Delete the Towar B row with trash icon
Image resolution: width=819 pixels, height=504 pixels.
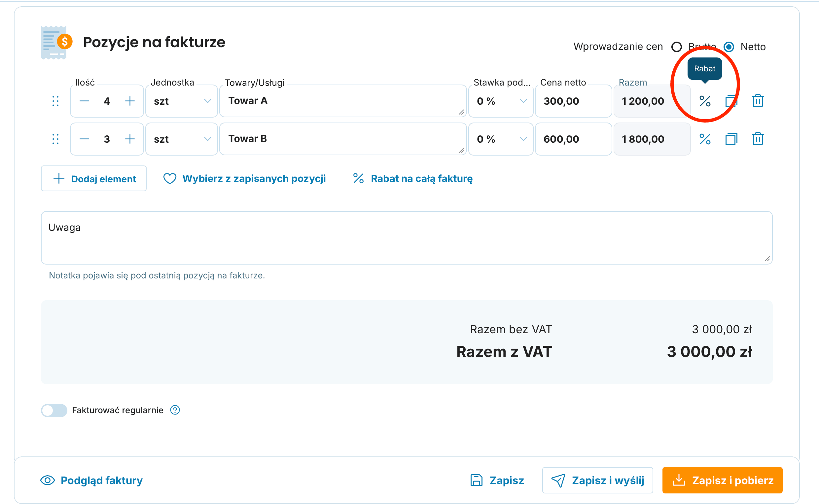[x=758, y=139]
